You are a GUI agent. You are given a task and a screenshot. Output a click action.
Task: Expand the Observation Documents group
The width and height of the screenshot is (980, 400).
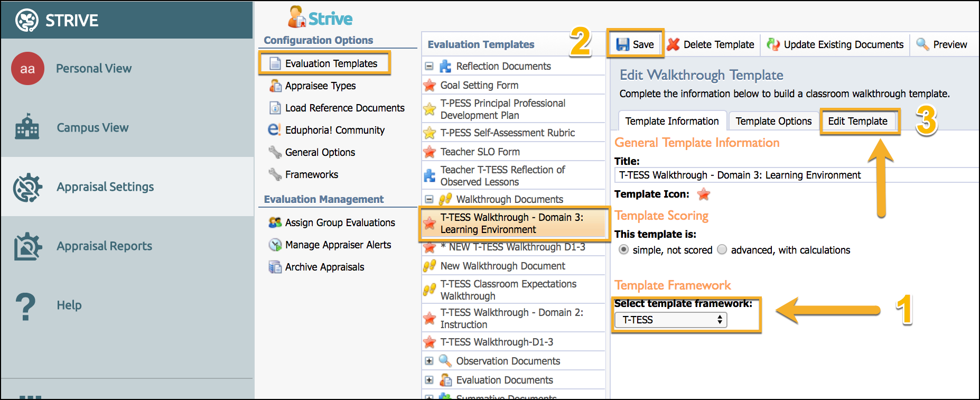pos(429,361)
